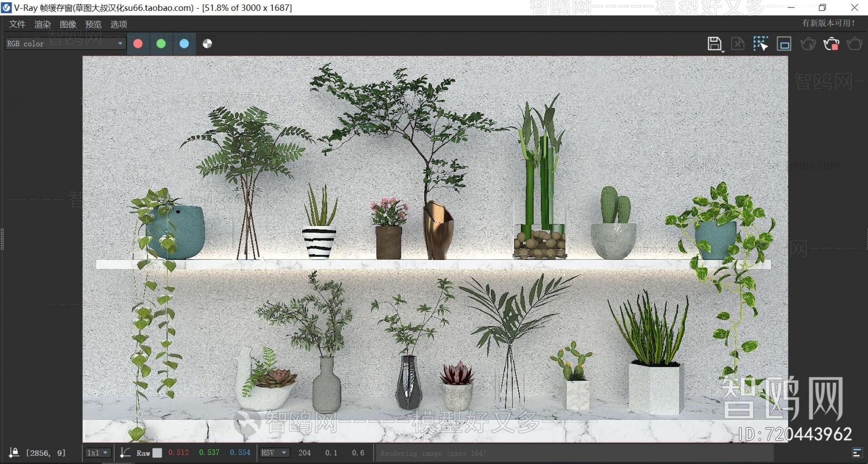Click the green value 0.537
The height and width of the screenshot is (464, 868).
pos(209,453)
